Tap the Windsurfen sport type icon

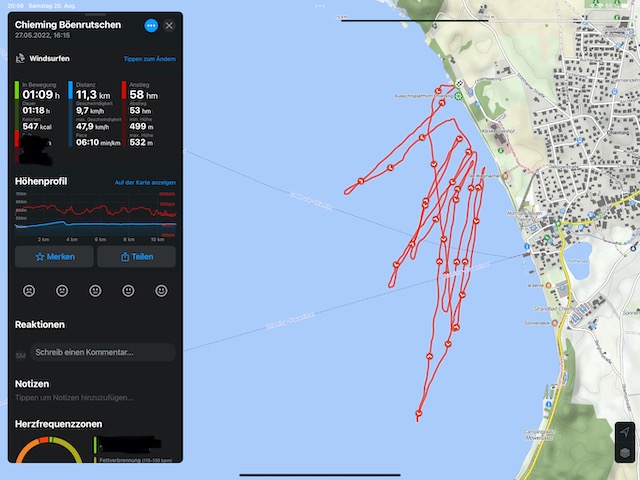20,58
